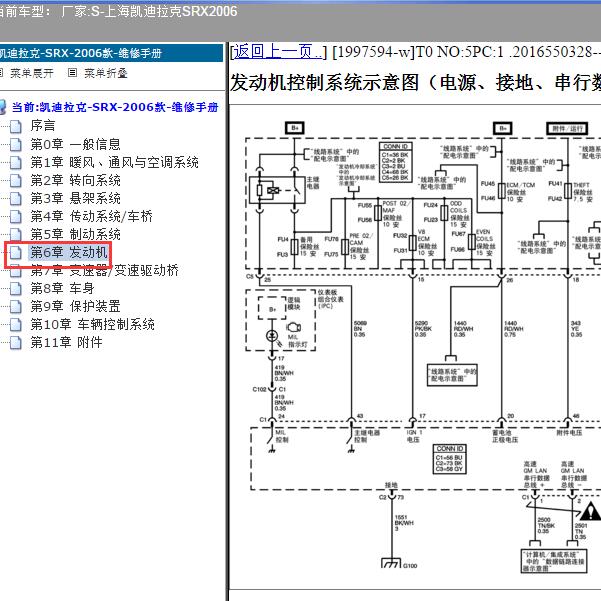The image size is (601, 601).
Task: Open 第10章 车辆控制系统 chapter
Action: (x=93, y=324)
